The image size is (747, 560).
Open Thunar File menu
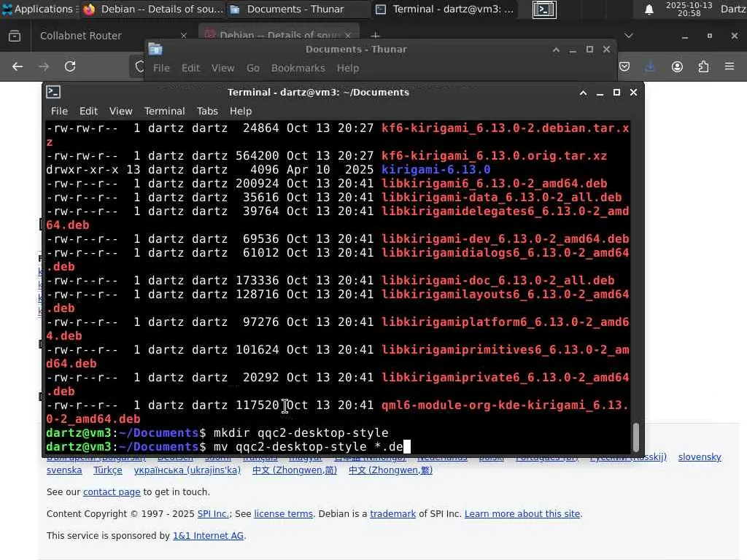[161, 68]
